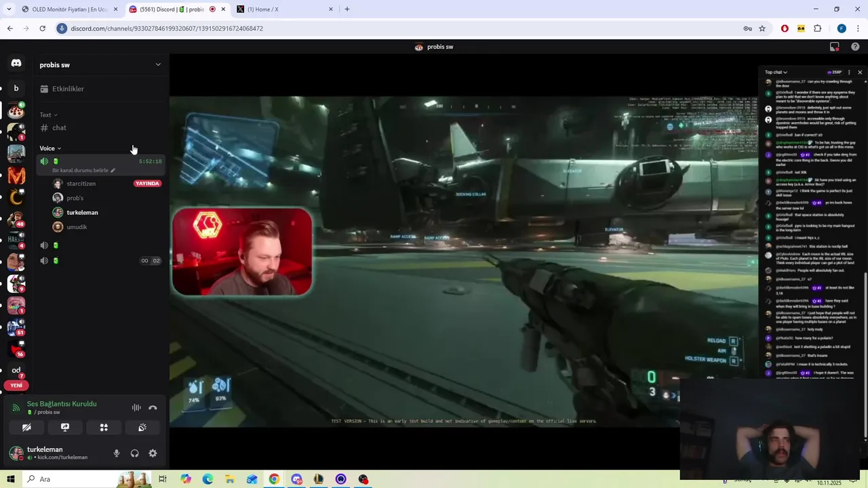Mute the microphone
The image size is (868, 488).
click(x=117, y=453)
